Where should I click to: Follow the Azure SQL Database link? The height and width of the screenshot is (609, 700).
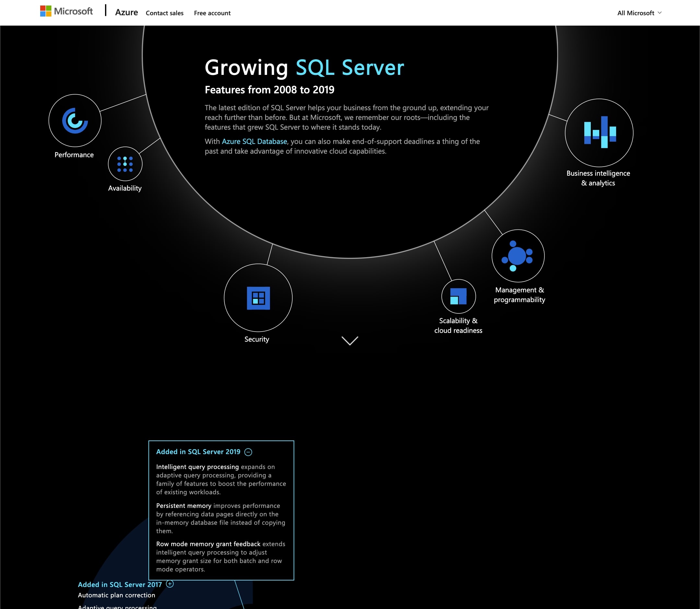[254, 141]
